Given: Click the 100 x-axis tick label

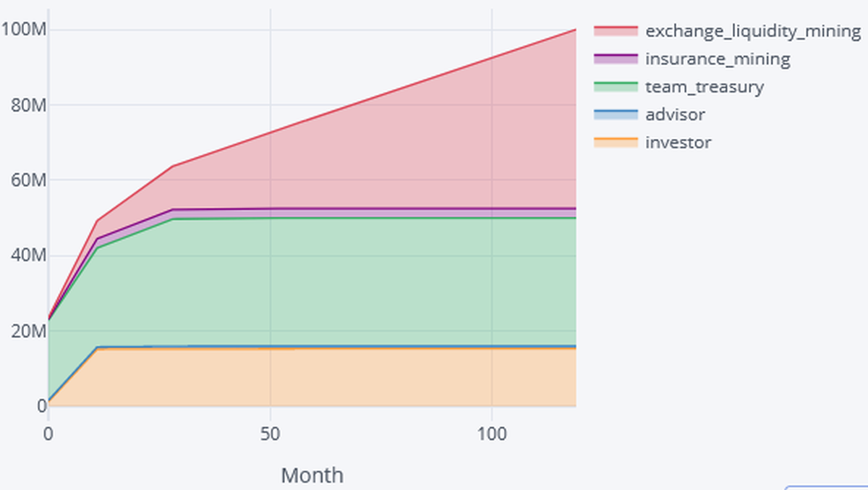Looking at the screenshot, I should (492, 434).
